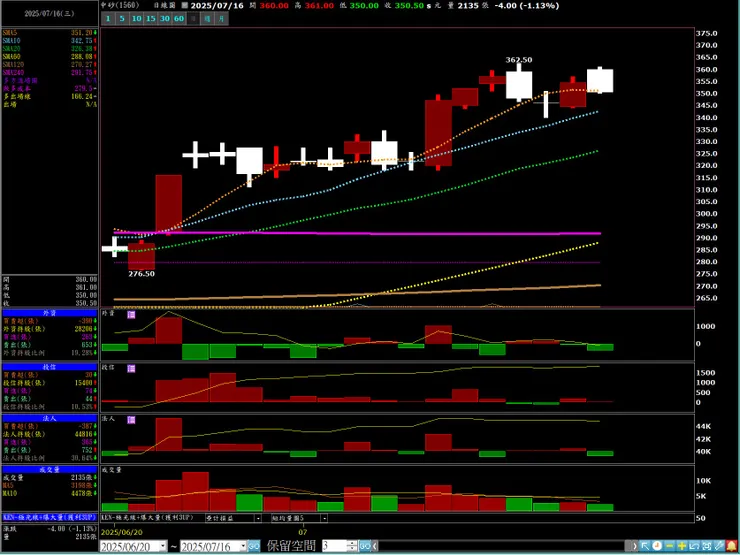Viewport: 740px width, 555px height.
Task: Click the orange alert bell icon
Action: coord(732,546)
